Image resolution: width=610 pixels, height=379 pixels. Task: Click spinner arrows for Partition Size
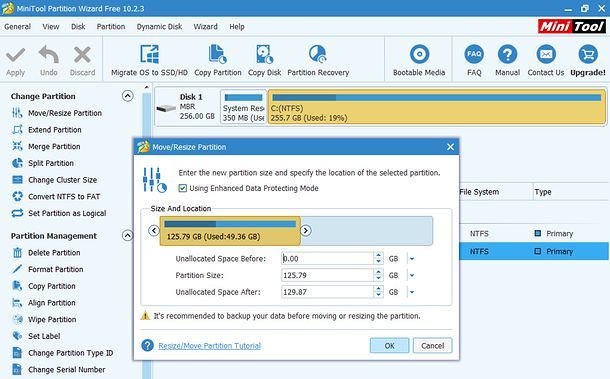coord(378,275)
